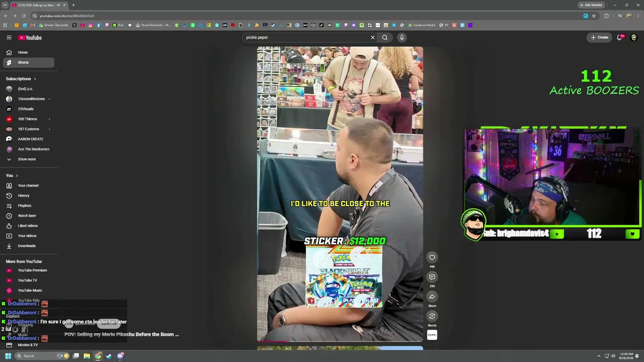Open the 100 Thieves channel

coord(28,119)
